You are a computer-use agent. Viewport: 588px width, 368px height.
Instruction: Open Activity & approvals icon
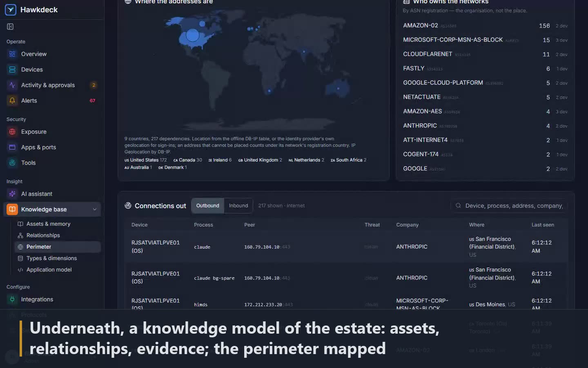click(12, 85)
